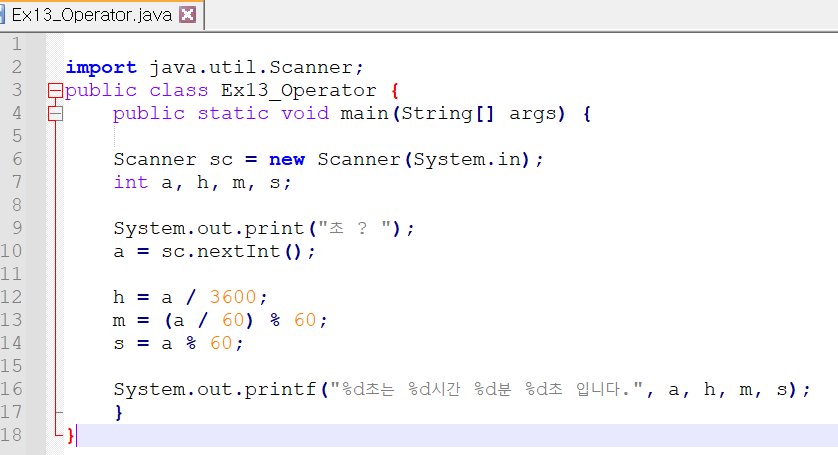The height and width of the screenshot is (455, 838).
Task: Collapse the main method fold marker
Action: 55,113
